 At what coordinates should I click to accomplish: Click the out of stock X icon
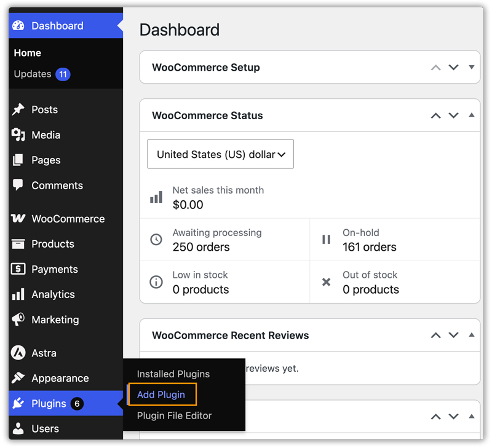(x=327, y=282)
